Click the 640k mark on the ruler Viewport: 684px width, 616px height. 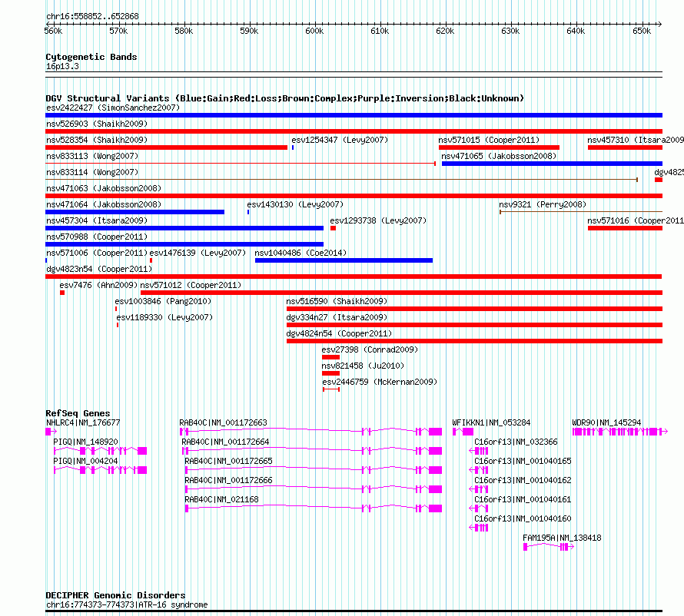coord(576,31)
